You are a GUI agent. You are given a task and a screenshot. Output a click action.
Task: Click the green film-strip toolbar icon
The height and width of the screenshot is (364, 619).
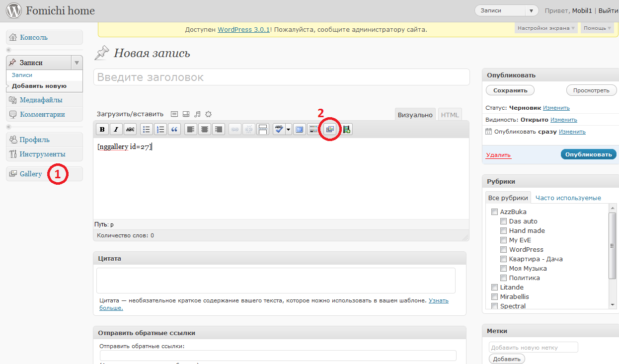(x=346, y=129)
